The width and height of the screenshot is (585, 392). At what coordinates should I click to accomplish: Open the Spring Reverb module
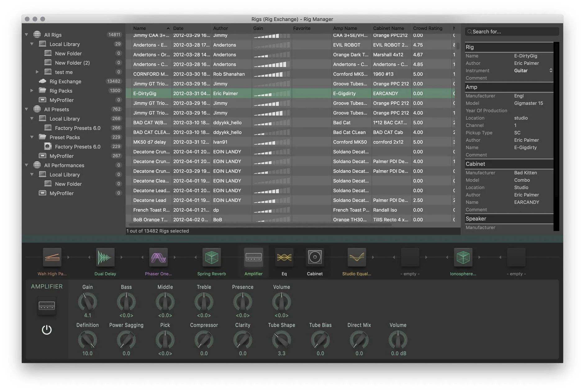pos(211,257)
